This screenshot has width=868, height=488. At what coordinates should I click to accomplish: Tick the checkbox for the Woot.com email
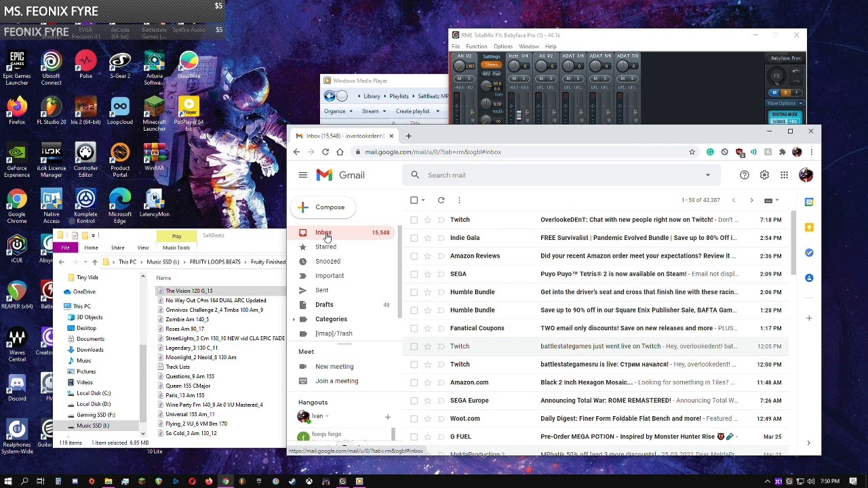[x=414, y=418]
